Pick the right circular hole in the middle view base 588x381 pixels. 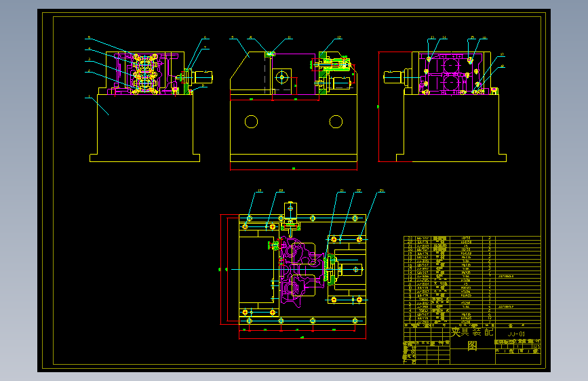(x=336, y=121)
